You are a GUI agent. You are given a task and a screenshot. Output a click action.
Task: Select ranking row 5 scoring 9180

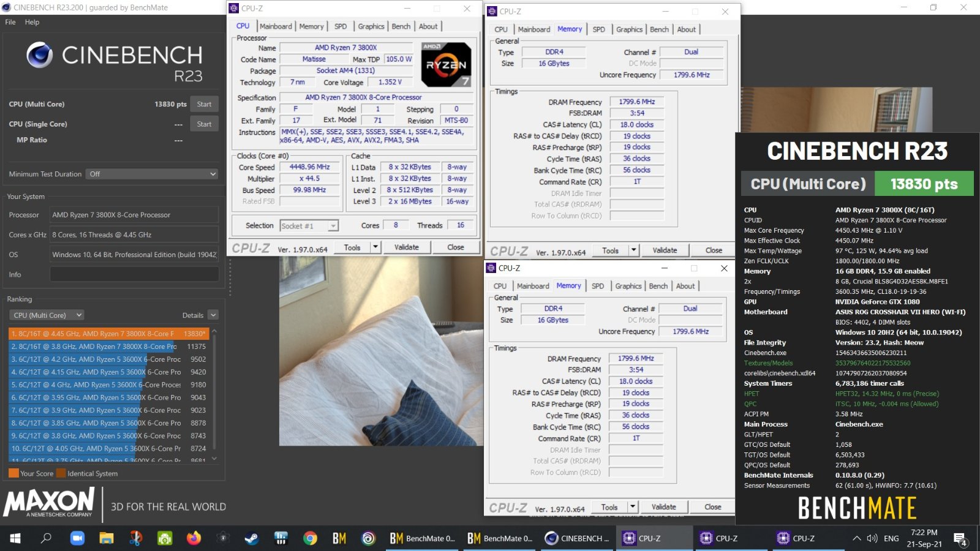pyautogui.click(x=108, y=385)
